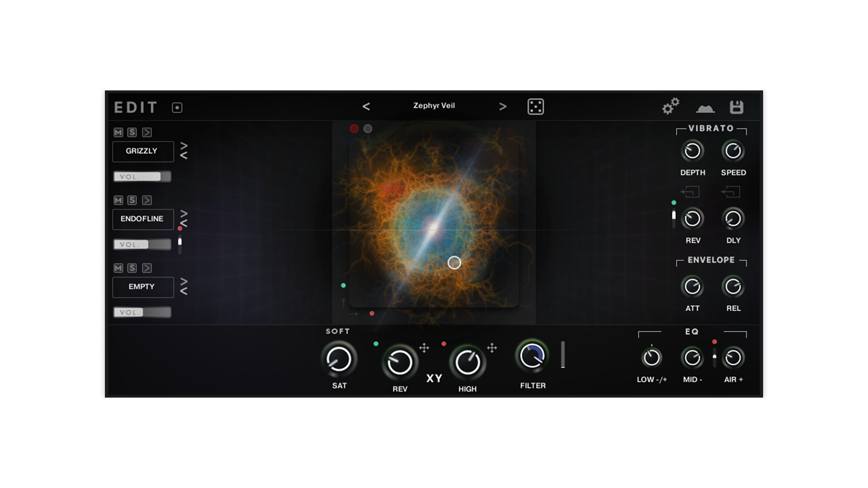Click the EQ MID - knob

(x=692, y=358)
